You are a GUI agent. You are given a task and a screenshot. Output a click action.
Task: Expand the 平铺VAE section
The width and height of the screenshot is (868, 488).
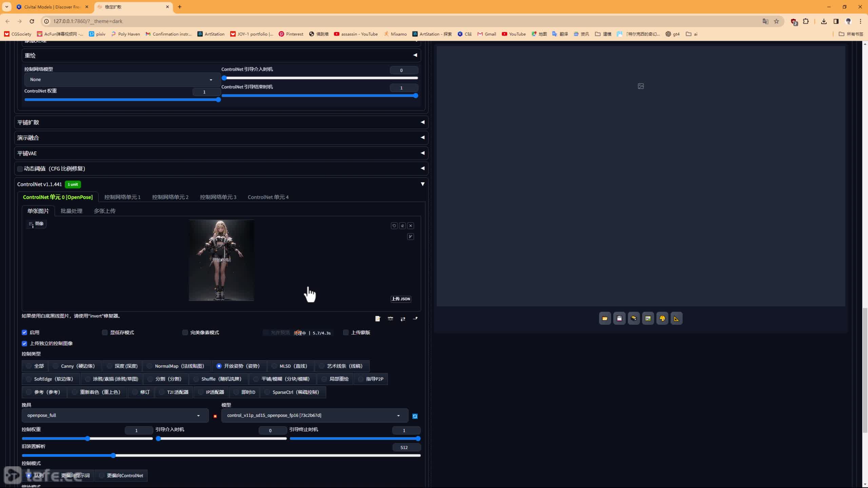221,153
